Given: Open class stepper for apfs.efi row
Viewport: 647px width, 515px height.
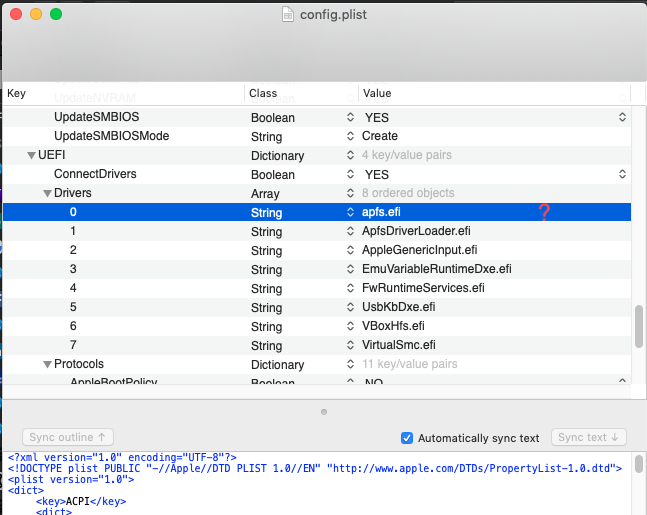Looking at the screenshot, I should coord(350,212).
